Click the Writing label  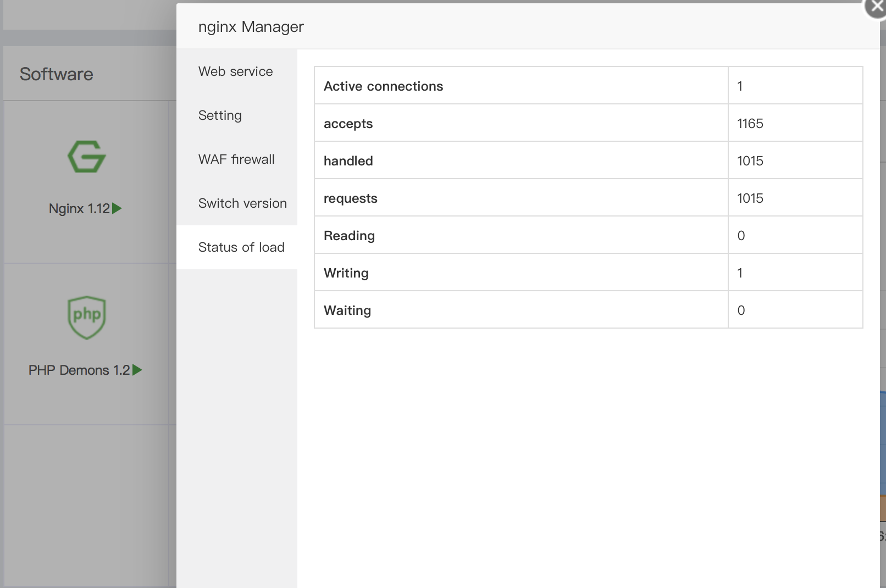[x=346, y=274]
